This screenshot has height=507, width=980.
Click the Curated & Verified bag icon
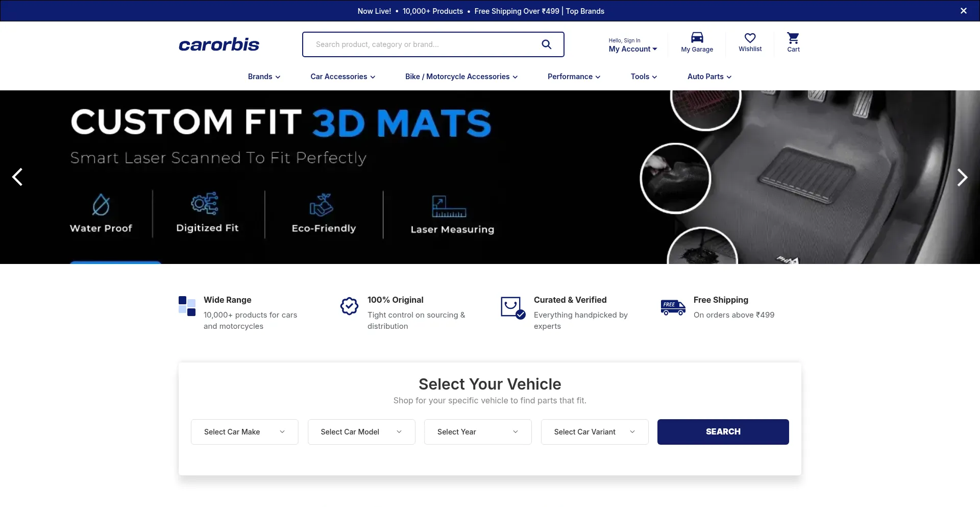click(513, 308)
